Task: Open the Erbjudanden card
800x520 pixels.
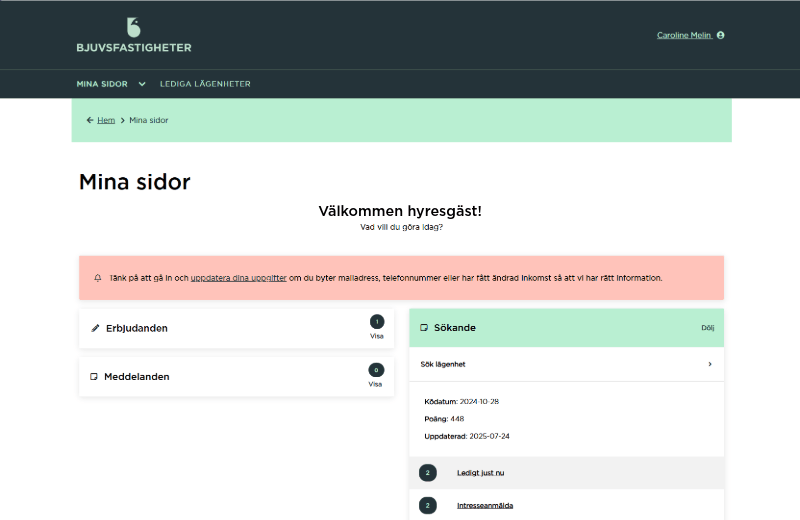Action: 236,329
